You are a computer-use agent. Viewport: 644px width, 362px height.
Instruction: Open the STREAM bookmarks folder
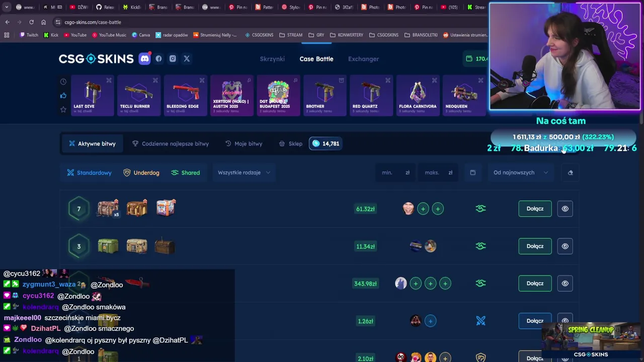click(291, 35)
